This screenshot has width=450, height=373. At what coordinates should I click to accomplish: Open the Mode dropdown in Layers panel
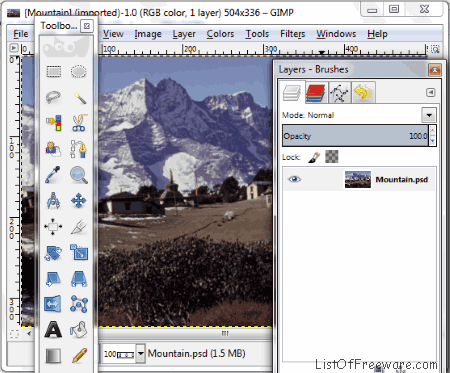click(x=429, y=115)
